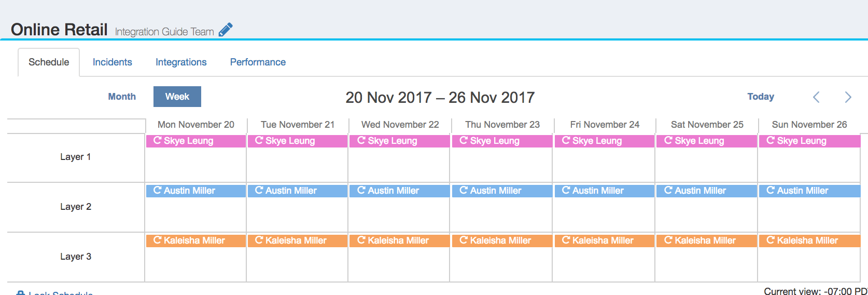The width and height of the screenshot is (868, 295).
Task: Select pink Skye Leung shift on Thursday
Action: coord(502,141)
